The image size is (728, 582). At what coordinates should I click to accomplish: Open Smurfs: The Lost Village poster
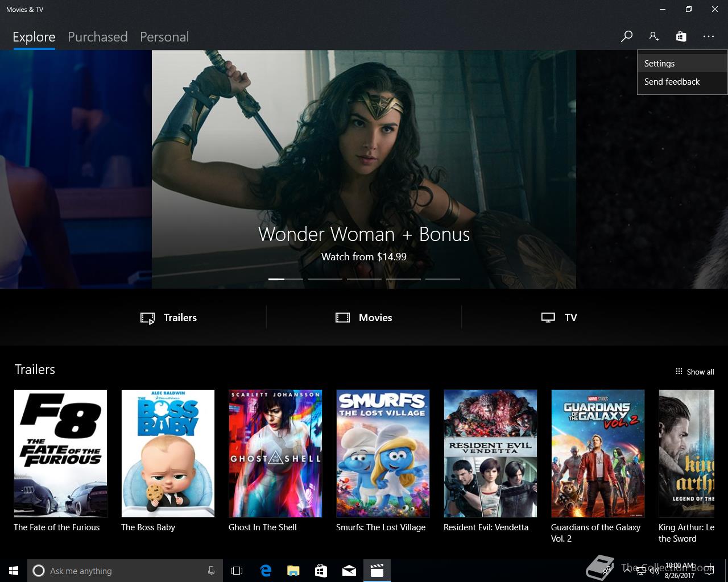click(383, 454)
